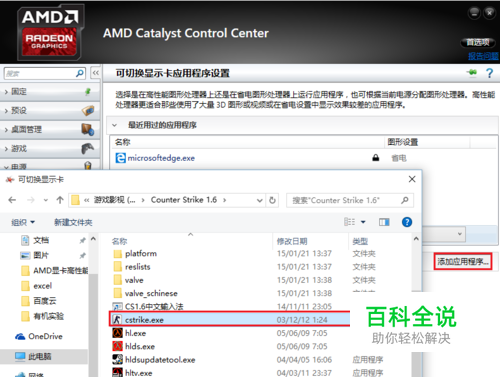Open 图片 in quick access
The width and height of the screenshot is (500, 377).
(x=41, y=255)
